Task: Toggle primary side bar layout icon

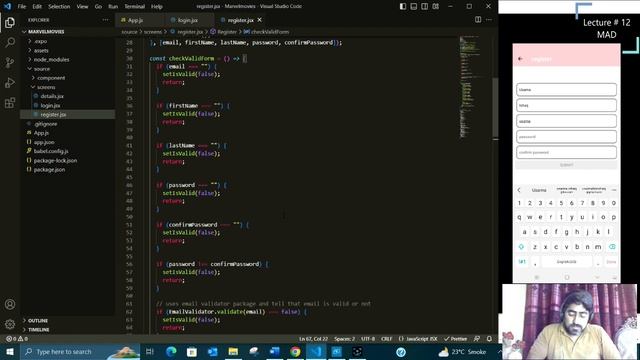Action: click(x=403, y=7)
